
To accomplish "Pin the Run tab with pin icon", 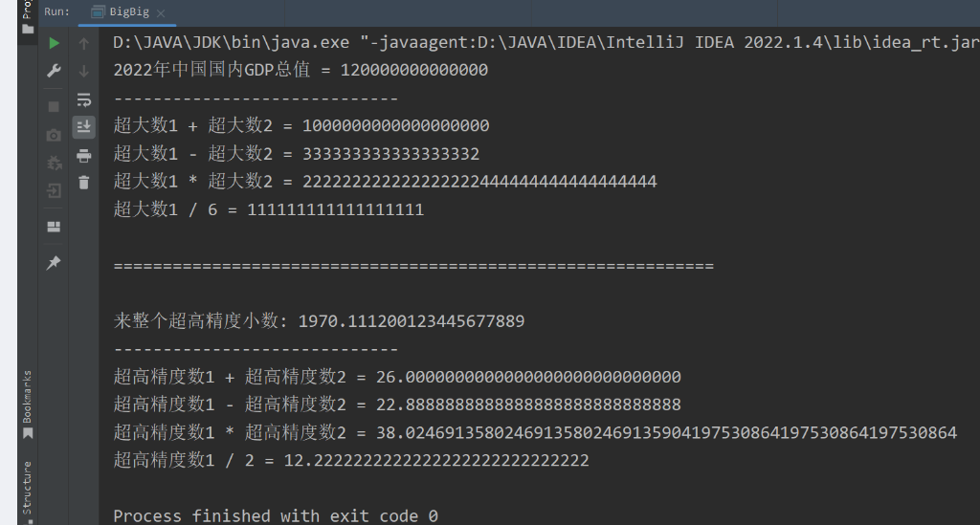I will pyautogui.click(x=54, y=263).
